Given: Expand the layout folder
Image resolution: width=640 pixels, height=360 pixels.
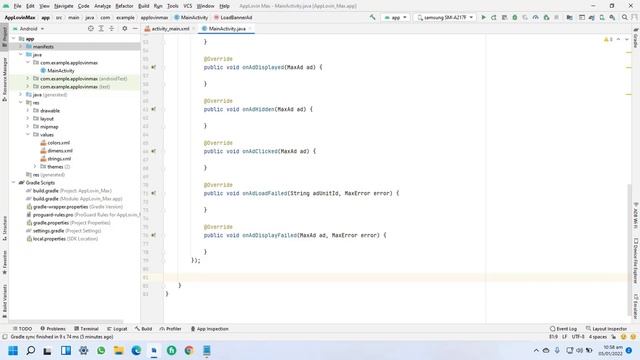Looking at the screenshot, I should [28, 119].
